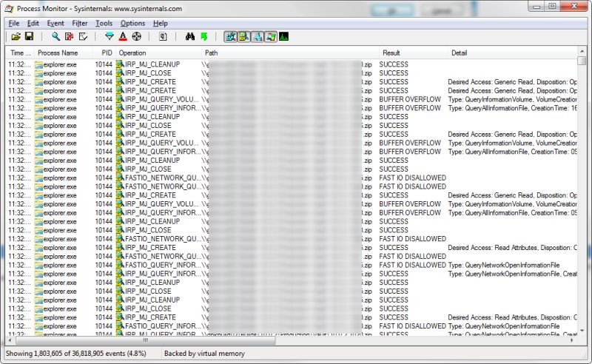Toggle Show Registry Activity filter button

pyautogui.click(x=230, y=37)
